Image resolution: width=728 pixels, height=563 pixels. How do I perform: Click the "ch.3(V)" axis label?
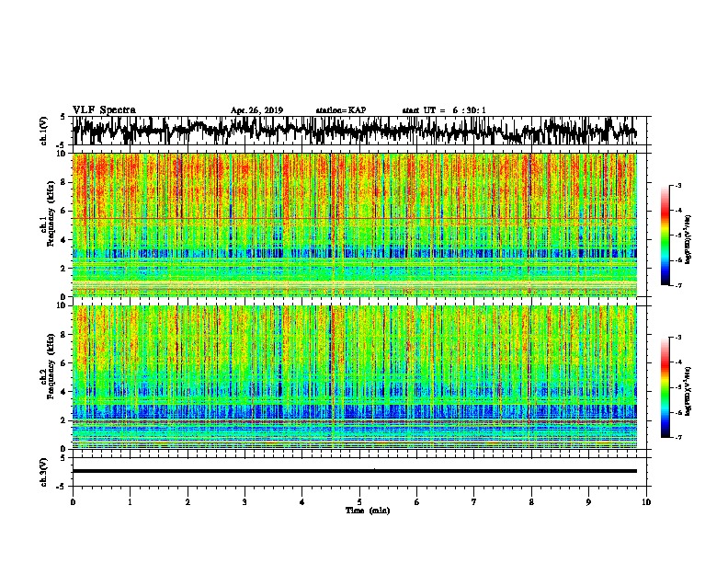click(44, 472)
